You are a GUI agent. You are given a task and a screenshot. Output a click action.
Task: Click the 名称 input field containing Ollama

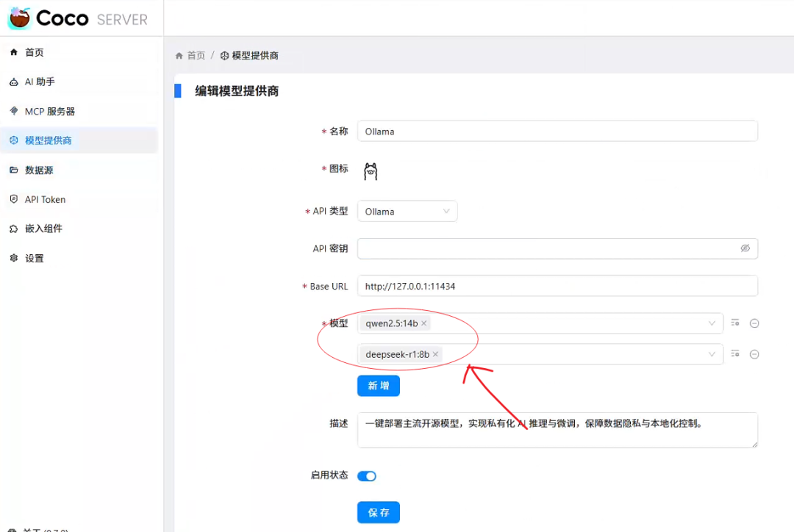point(557,131)
